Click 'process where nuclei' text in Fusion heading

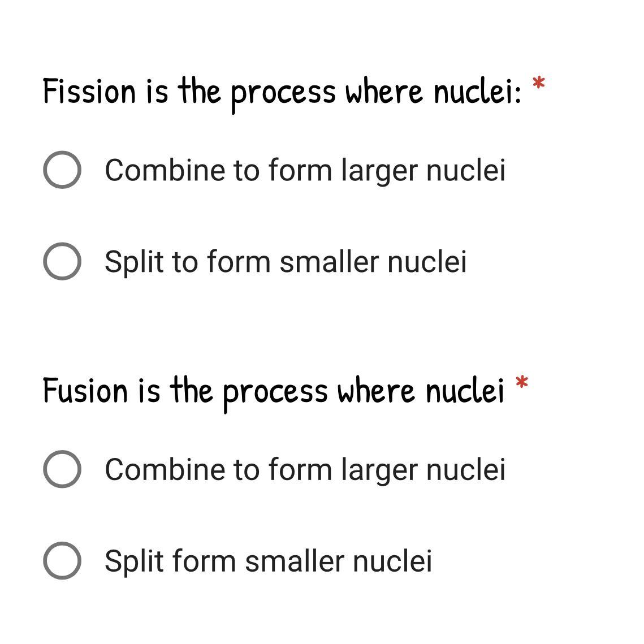click(x=364, y=394)
